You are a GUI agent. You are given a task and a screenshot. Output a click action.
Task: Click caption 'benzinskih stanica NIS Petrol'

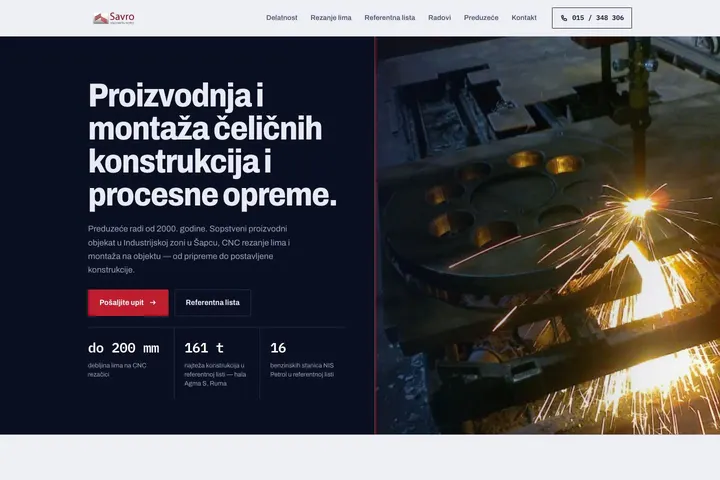coord(302,370)
